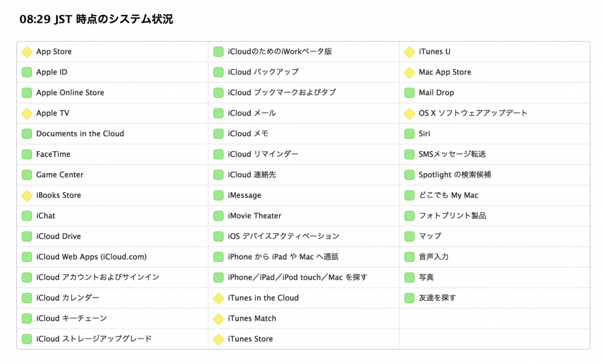Click the green status icon for Siri
The image size is (603, 364).
click(410, 134)
